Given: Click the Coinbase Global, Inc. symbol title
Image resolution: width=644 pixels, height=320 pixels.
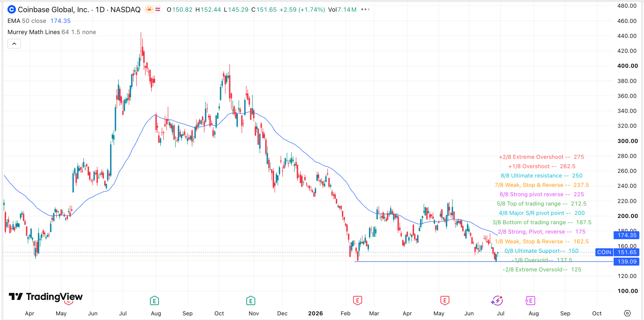Looking at the screenshot, I should [x=79, y=10].
